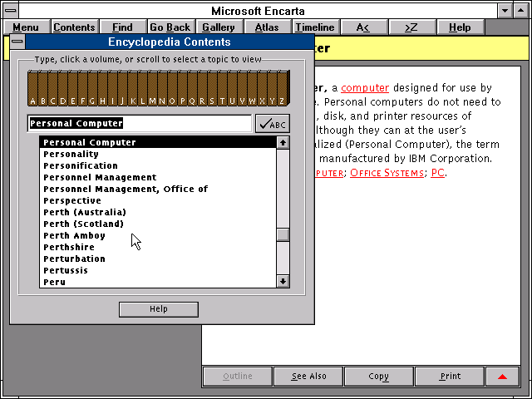Select volume P book spine
Image resolution: width=532 pixels, height=399 pixels.
(183, 89)
